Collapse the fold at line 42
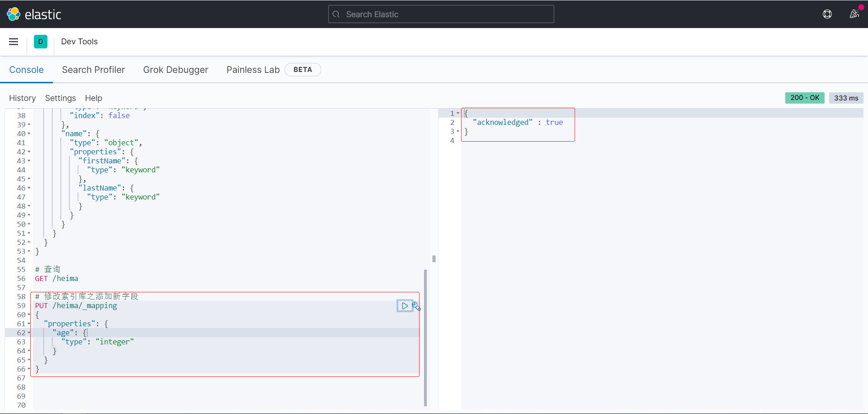868x414 pixels. pos(29,152)
